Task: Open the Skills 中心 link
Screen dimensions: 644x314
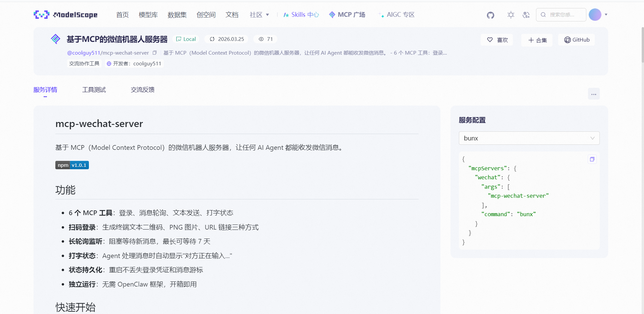Action: pos(301,15)
